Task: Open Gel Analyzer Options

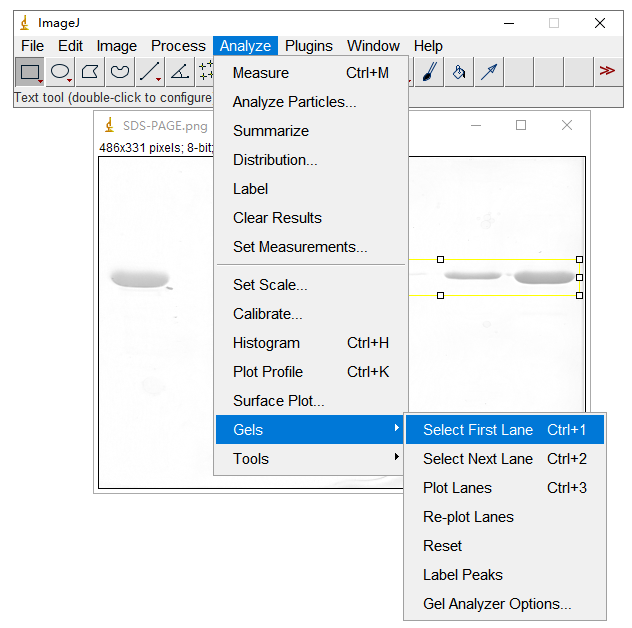Action: tap(497, 604)
